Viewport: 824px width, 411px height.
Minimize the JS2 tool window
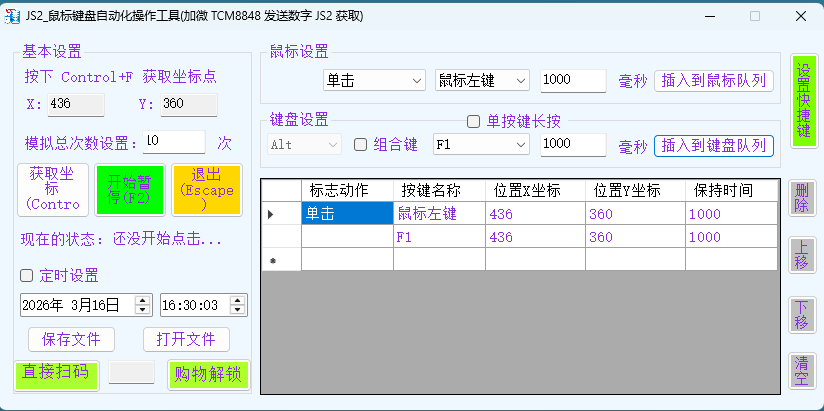pos(710,16)
